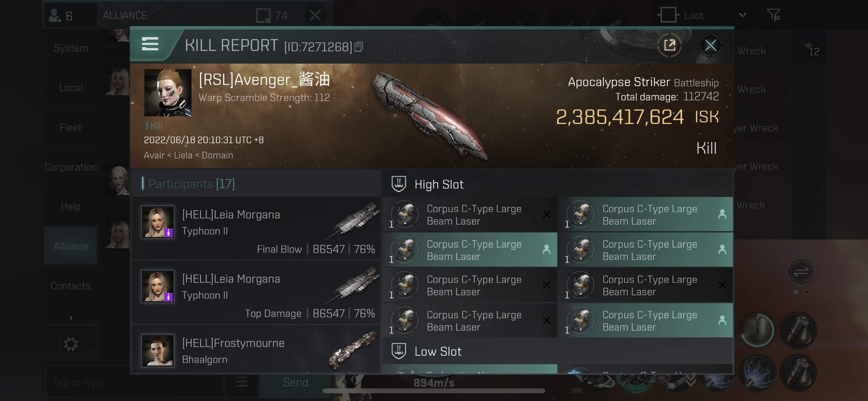This screenshot has width=868, height=401.
Task: Close the Kill Report window
Action: [710, 45]
